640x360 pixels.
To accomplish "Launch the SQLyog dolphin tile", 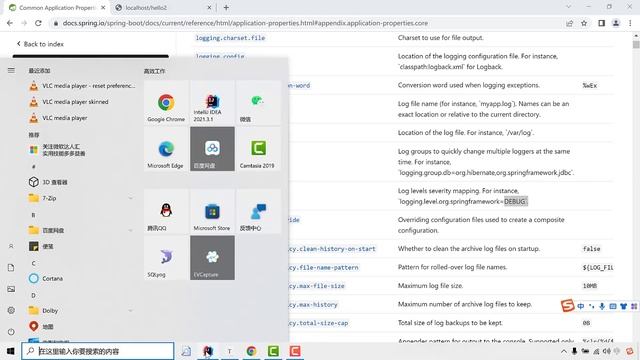I will pos(166,258).
